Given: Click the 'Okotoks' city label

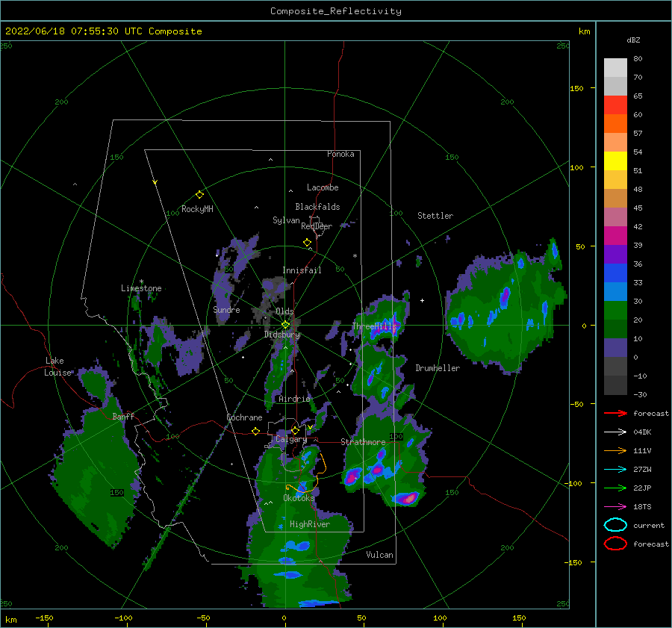Looking at the screenshot, I should pyautogui.click(x=299, y=498).
